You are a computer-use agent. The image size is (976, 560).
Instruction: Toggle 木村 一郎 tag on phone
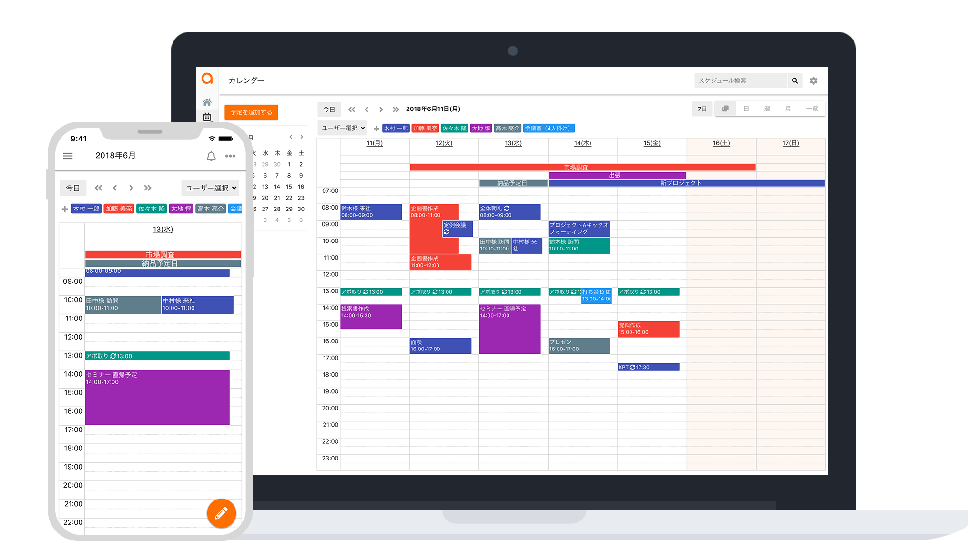tap(86, 209)
